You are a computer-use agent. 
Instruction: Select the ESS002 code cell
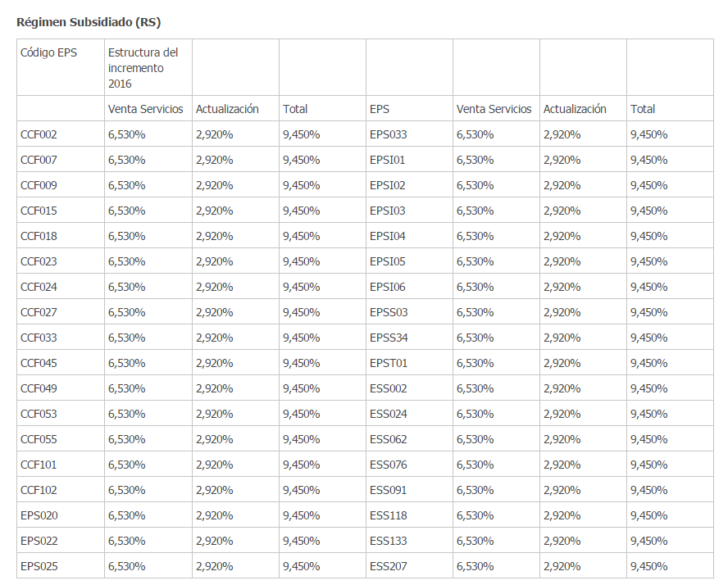coord(388,388)
